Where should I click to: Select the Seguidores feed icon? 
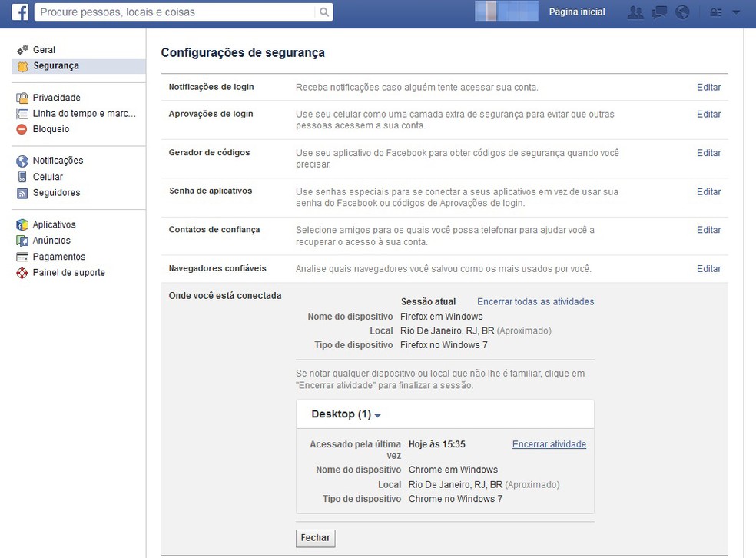click(22, 192)
